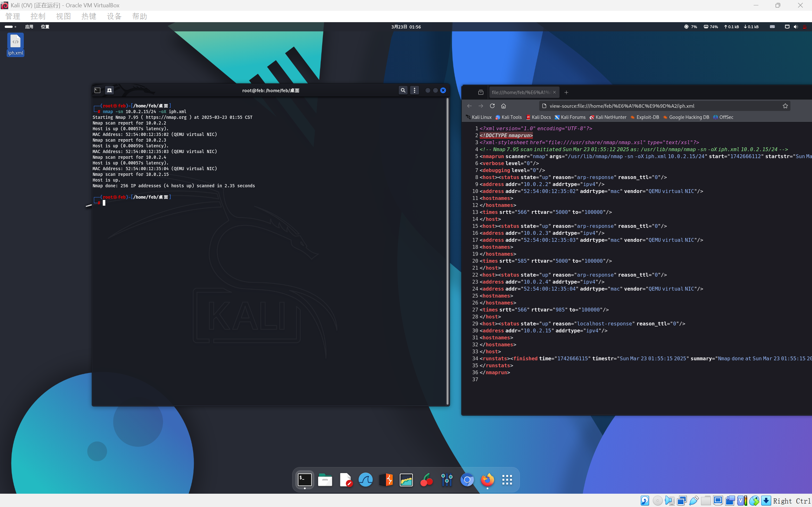The image size is (812, 507).
Task: Reload the Firefox page
Action: click(492, 106)
